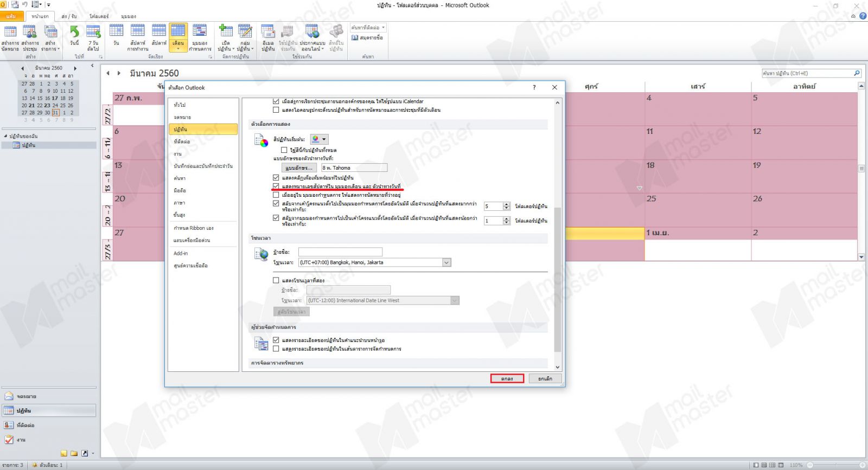Screen dimensions: 868x470
Task: Open the Schedule view (มุมมองกำหนดการ) icon
Action: (200, 33)
